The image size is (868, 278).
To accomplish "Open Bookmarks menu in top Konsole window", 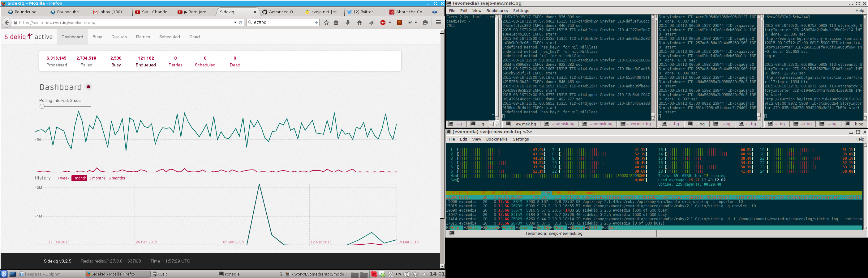I will (x=497, y=11).
